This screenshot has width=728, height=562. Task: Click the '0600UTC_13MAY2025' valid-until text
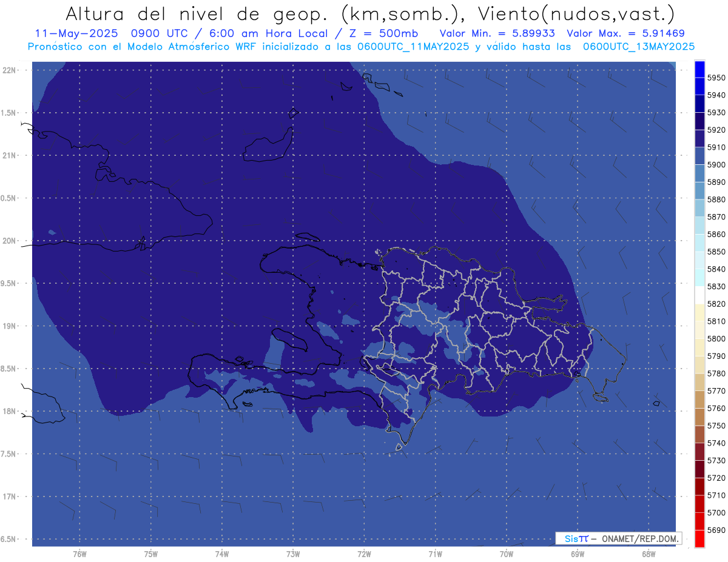(639, 46)
